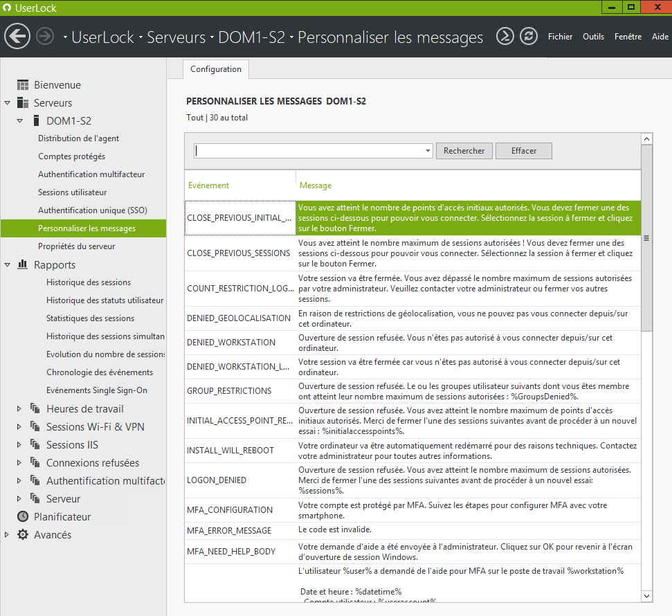Click the Back navigation arrow
This screenshot has width=672, height=616.
pos(17,36)
